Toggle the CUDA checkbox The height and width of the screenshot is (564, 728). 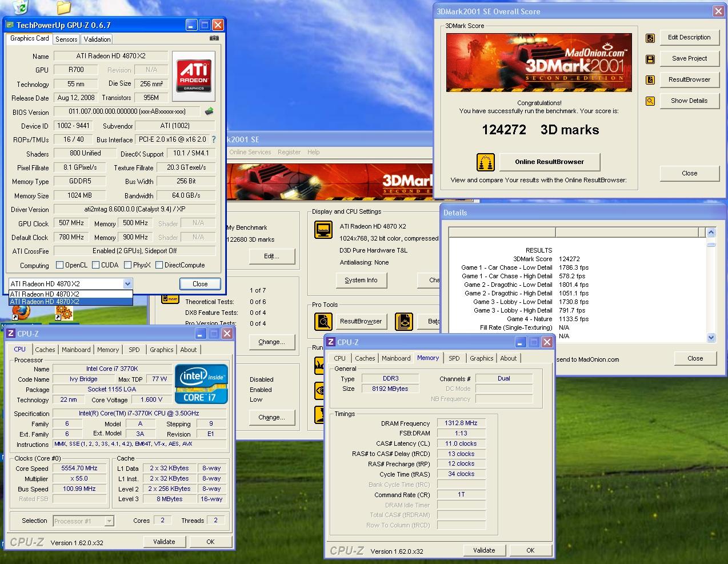pos(95,265)
